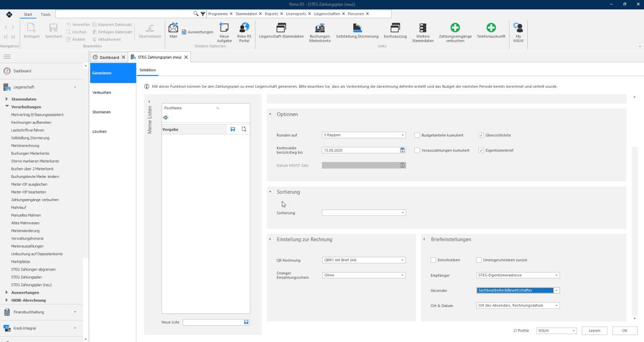The image size is (644, 342).
Task: Enable the Budgetanteile kumuliert checkbox
Action: point(417,135)
